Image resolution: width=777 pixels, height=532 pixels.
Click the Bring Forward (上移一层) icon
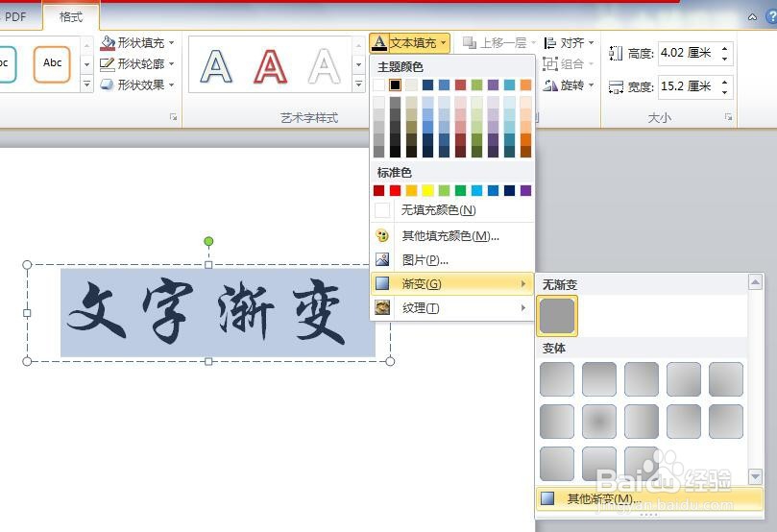tap(470, 42)
